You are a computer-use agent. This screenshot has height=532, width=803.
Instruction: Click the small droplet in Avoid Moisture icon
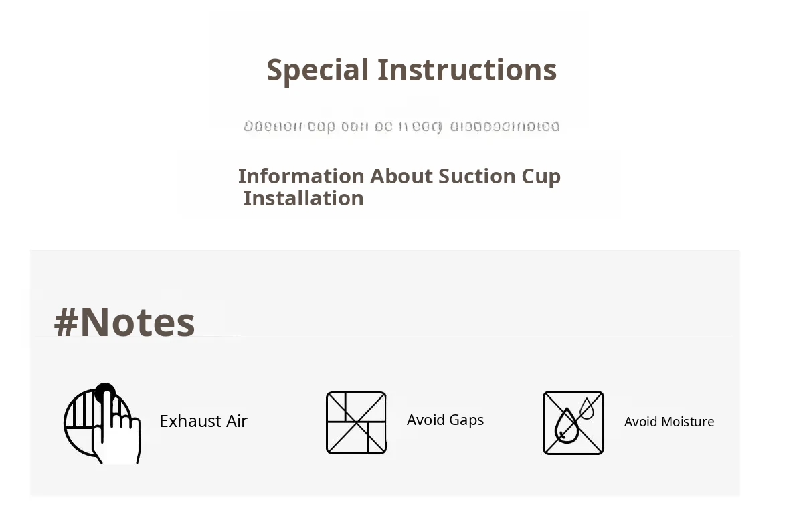[587, 408]
